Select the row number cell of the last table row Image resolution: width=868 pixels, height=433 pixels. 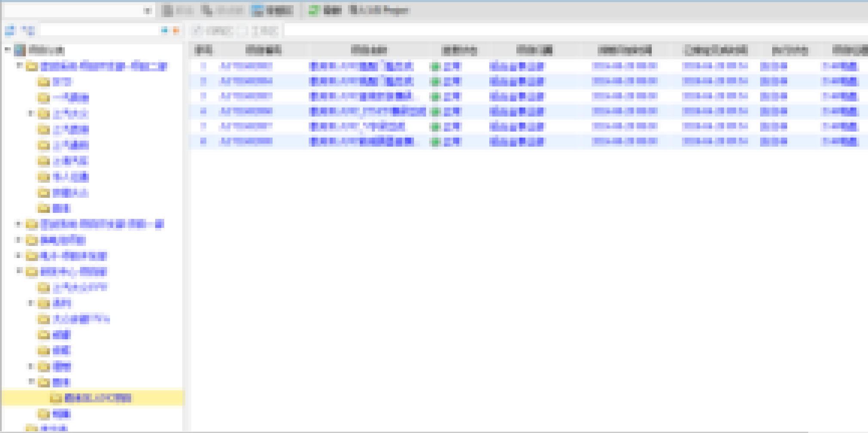click(x=203, y=141)
